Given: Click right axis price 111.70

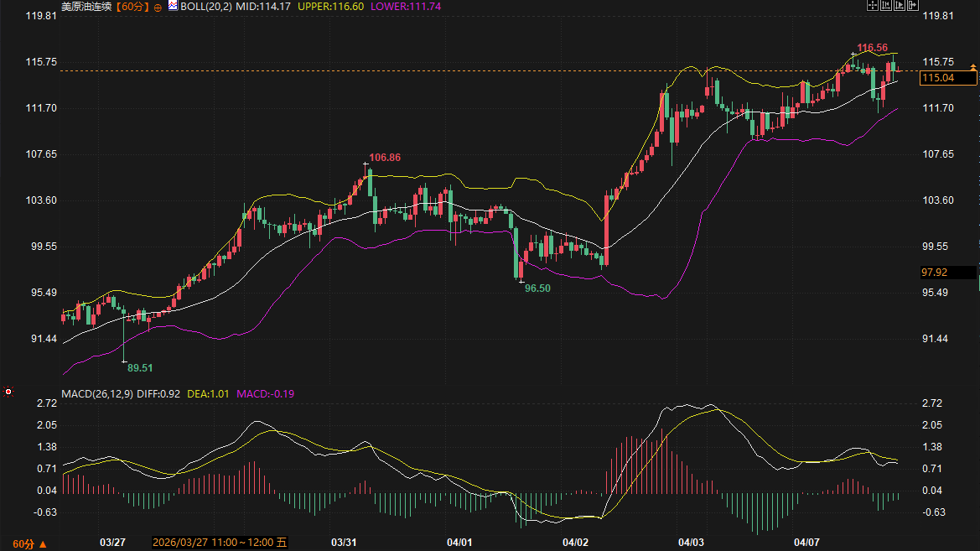Looking at the screenshot, I should 938,108.
